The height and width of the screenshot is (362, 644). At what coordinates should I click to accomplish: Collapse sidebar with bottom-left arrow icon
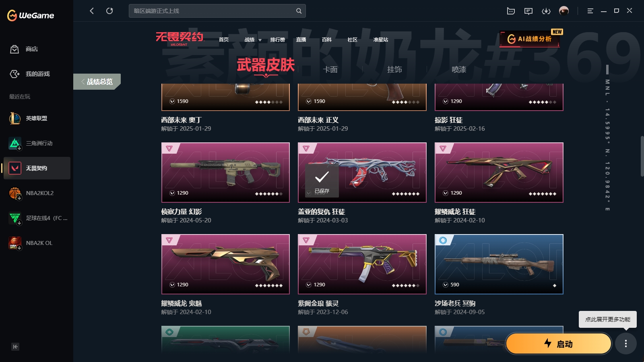[x=15, y=347]
